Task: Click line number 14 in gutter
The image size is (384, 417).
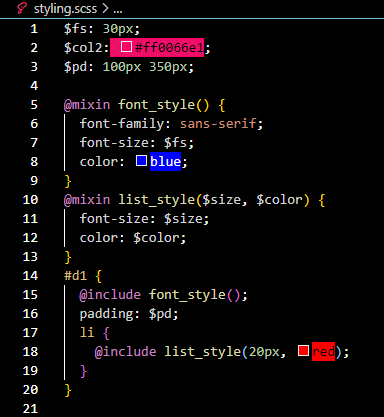Action: (30, 276)
